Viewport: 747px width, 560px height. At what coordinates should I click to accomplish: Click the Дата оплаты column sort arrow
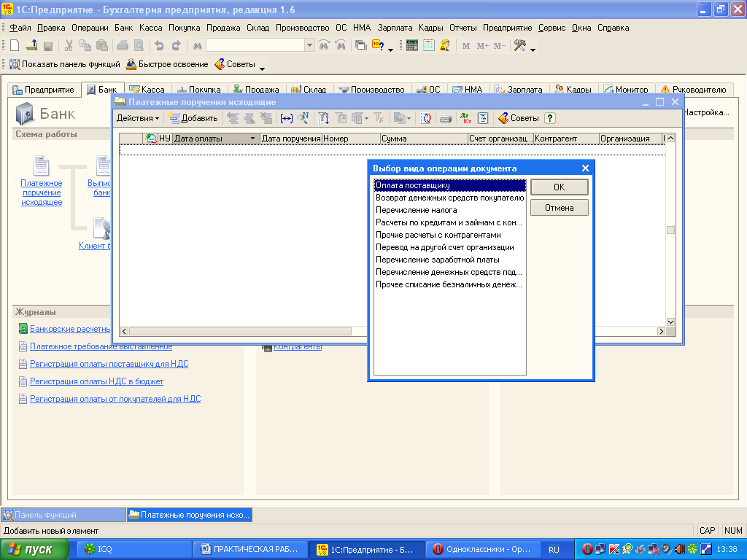pos(252,139)
